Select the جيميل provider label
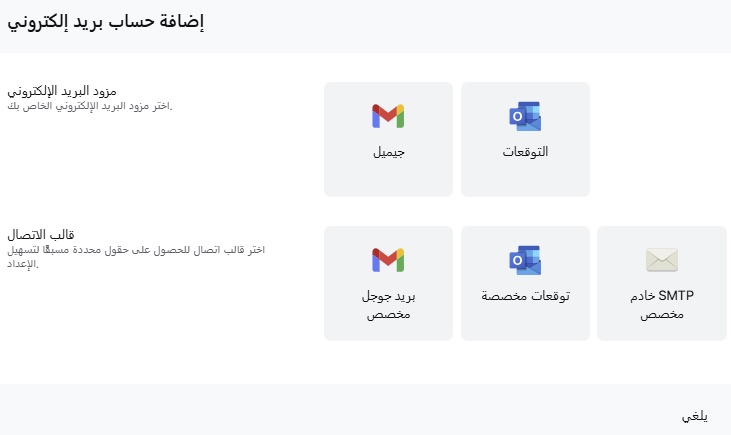The image size is (731, 435). 388,153
